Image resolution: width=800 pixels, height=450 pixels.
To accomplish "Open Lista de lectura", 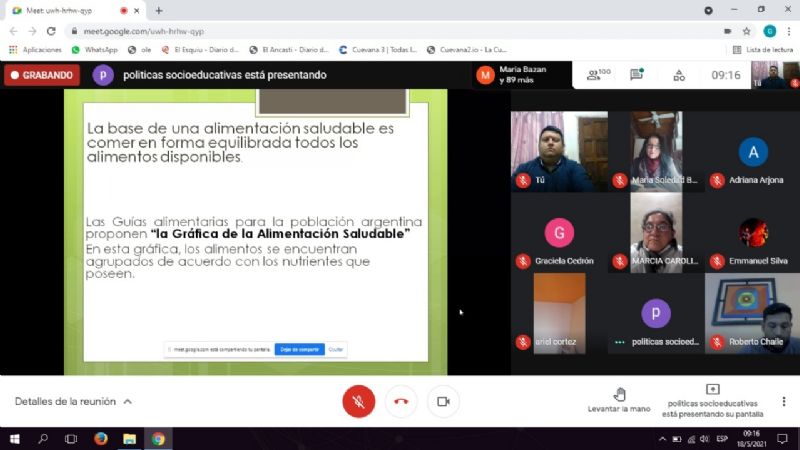I will [763, 49].
